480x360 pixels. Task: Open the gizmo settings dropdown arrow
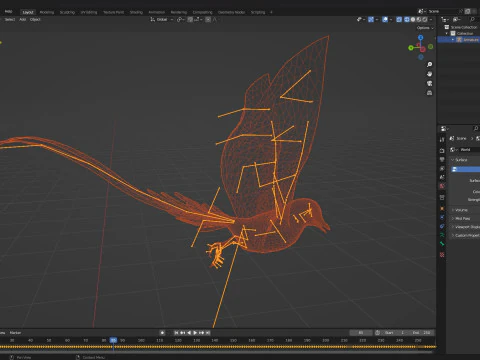tap(377, 20)
